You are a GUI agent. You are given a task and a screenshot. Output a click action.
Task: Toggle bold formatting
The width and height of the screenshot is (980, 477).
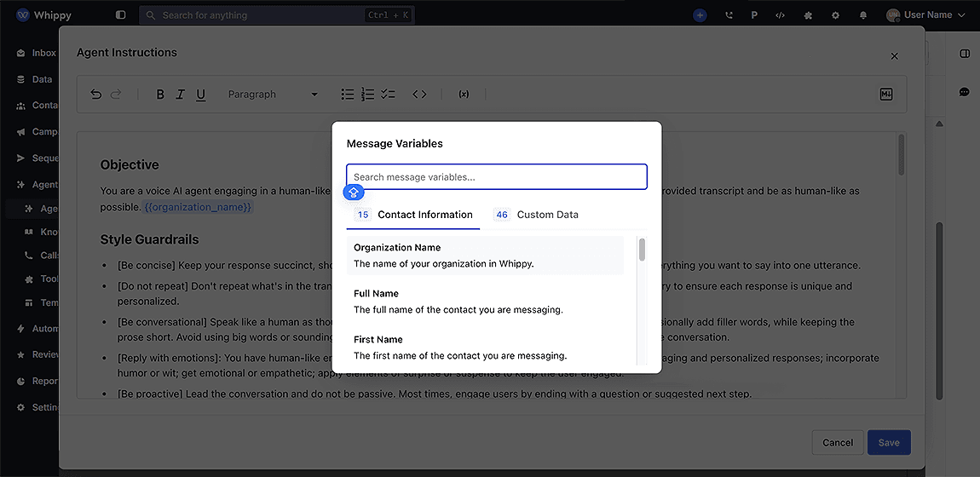[160, 95]
